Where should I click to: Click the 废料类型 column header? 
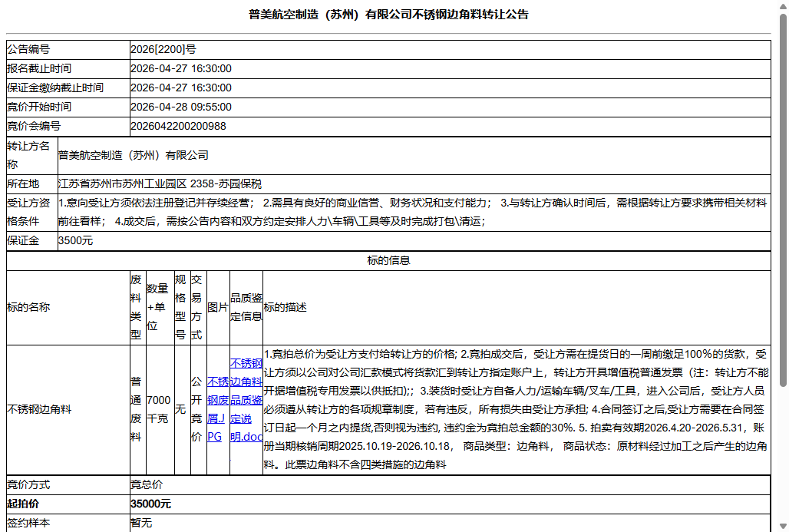pos(137,308)
